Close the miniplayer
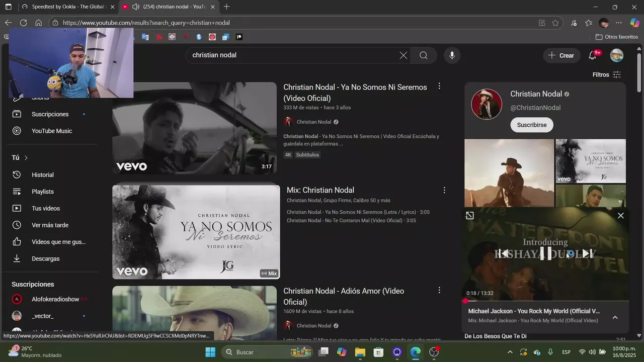The width and height of the screenshot is (644, 362). 621,216
